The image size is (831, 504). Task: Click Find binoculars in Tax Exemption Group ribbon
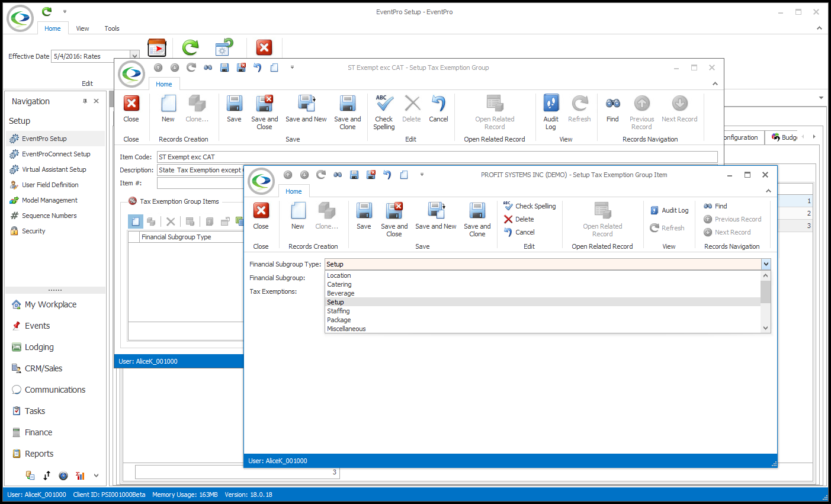click(x=612, y=109)
